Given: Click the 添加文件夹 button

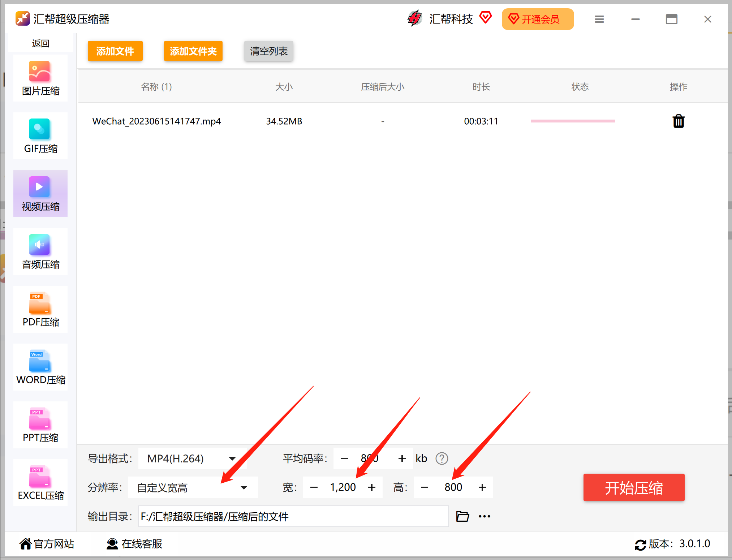Looking at the screenshot, I should tap(193, 51).
